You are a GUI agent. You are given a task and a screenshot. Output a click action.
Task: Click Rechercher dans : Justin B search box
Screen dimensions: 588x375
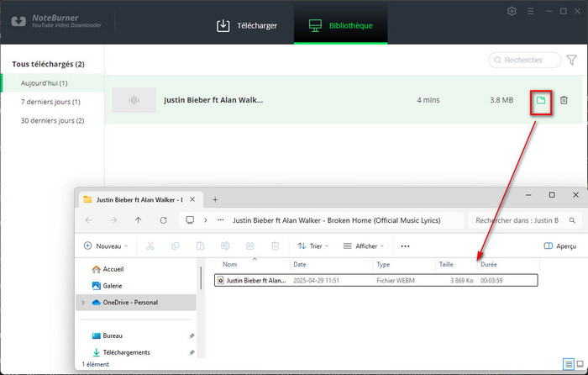(x=525, y=220)
